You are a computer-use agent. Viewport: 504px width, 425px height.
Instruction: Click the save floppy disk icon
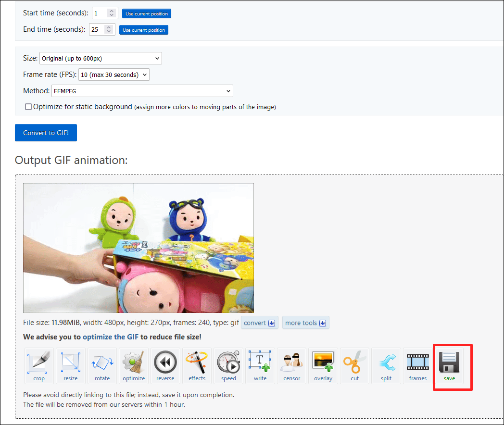[x=449, y=365]
